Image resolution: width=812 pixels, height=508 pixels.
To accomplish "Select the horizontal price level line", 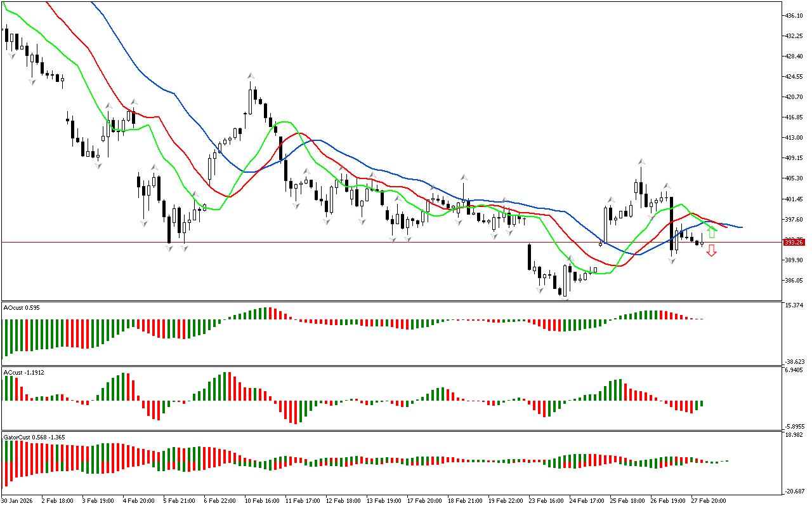I will coord(381,242).
